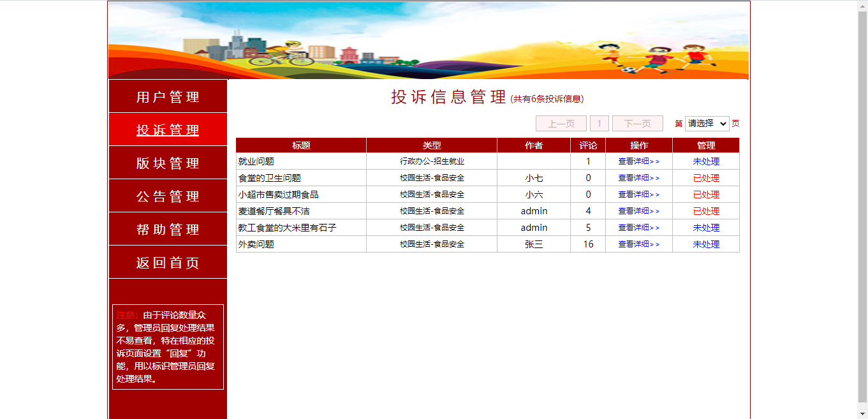868x419 pixels.
Task: Click the 管理 column header
Action: pos(706,145)
